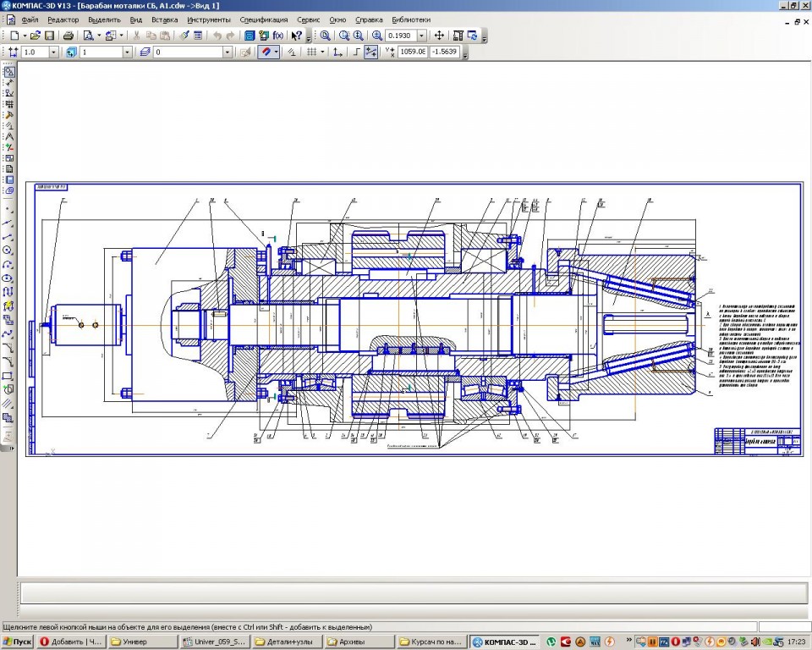This screenshot has height=650, width=812.
Task: Open the text Designations panel (A icon)
Action: [8, 136]
